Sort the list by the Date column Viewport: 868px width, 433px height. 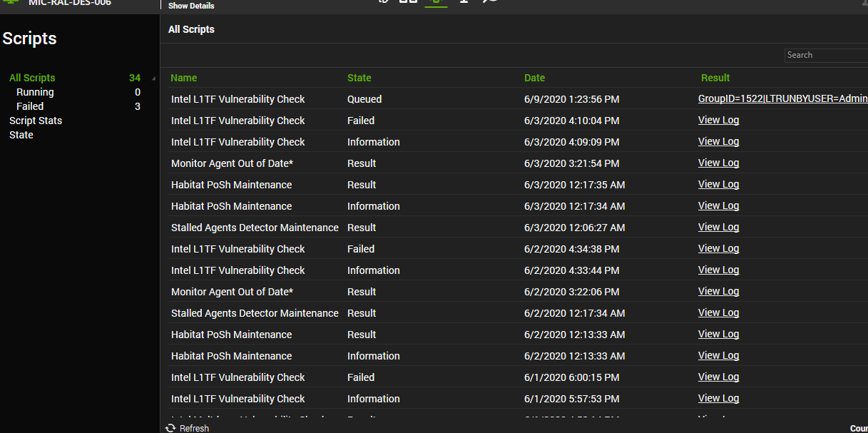point(534,78)
